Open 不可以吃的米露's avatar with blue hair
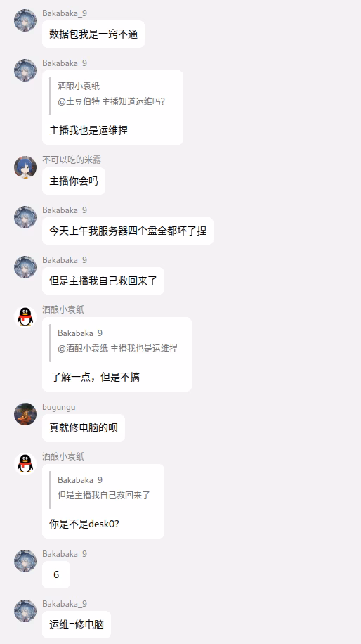 coord(25,167)
